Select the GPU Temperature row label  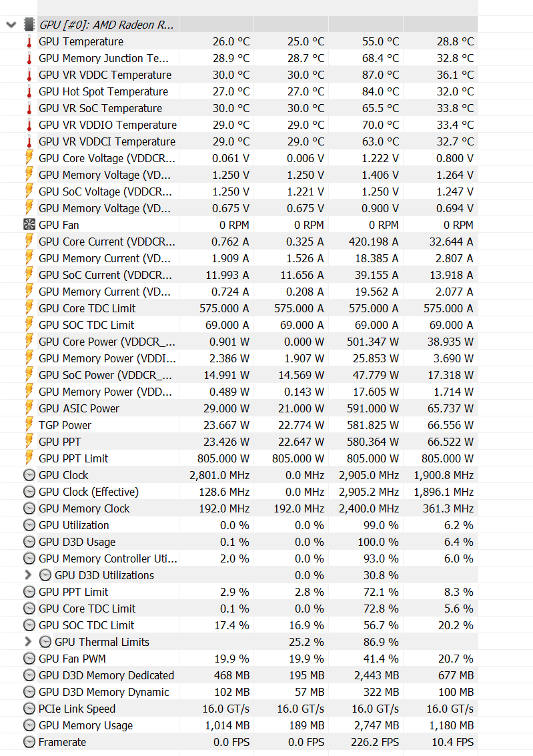[81, 41]
